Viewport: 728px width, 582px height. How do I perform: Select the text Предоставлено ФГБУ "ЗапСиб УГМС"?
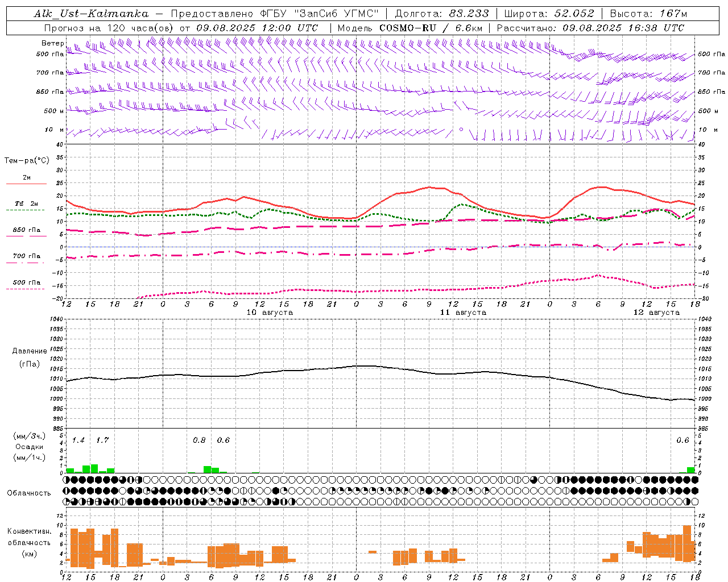(x=275, y=14)
